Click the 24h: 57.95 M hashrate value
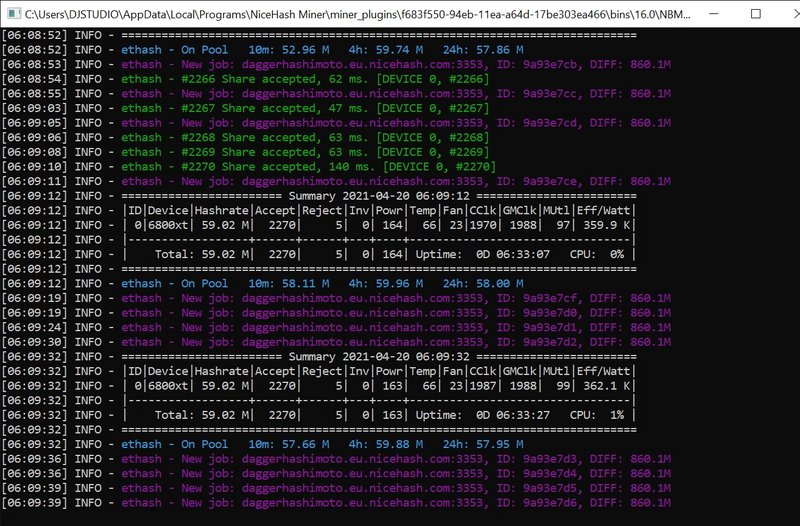Viewport: 800px width, 526px height. (x=483, y=444)
